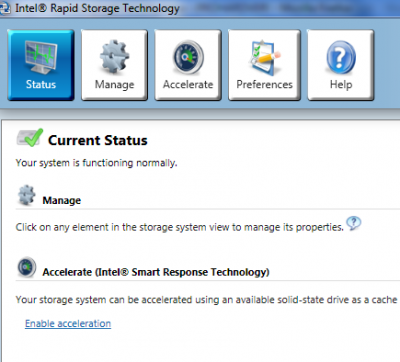The image size is (400, 362).
Task: Click the Accelerate (Intel Smart Response Technology) heading
Action: (156, 272)
